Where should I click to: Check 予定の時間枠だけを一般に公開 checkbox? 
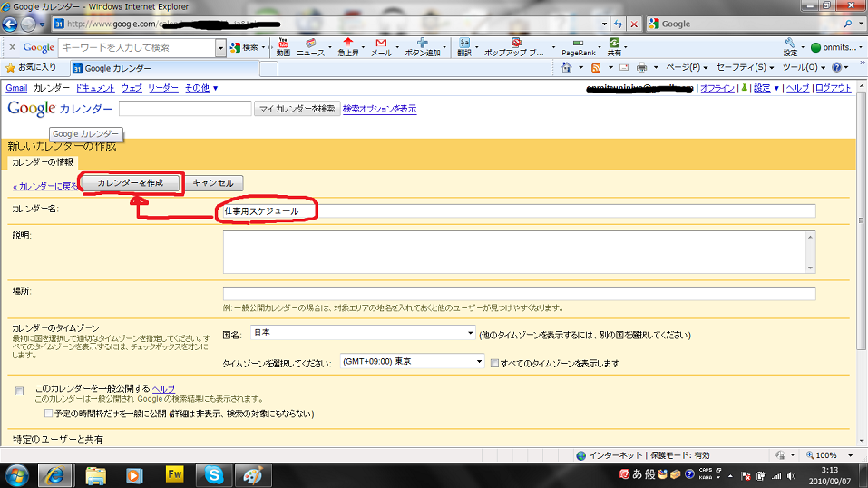coord(49,414)
